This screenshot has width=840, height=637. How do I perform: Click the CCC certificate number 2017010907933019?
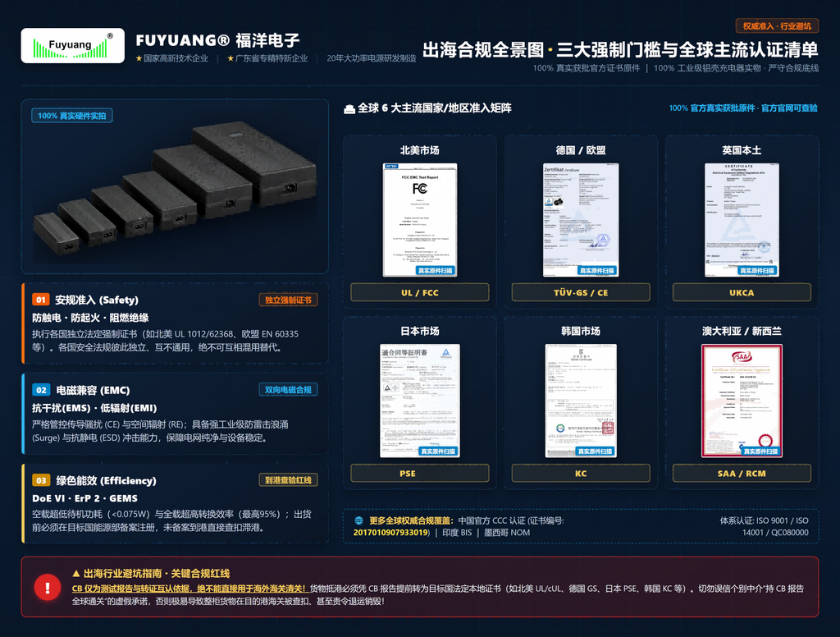(391, 533)
